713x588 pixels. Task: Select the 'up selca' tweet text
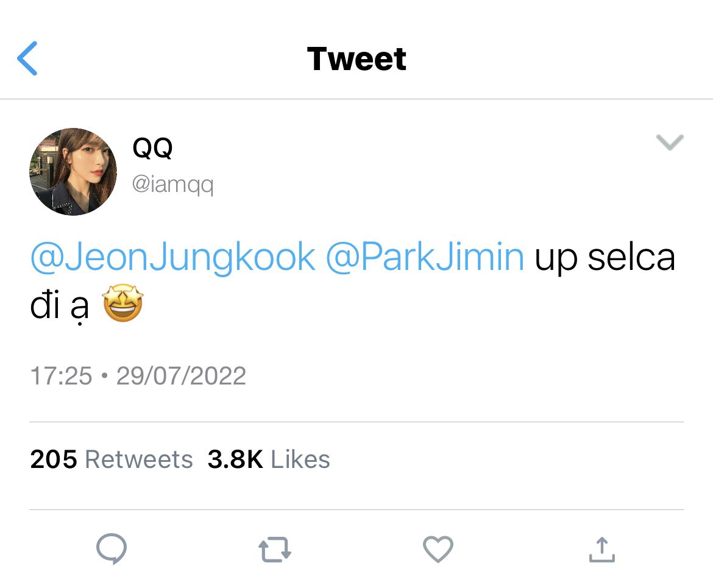point(605,258)
